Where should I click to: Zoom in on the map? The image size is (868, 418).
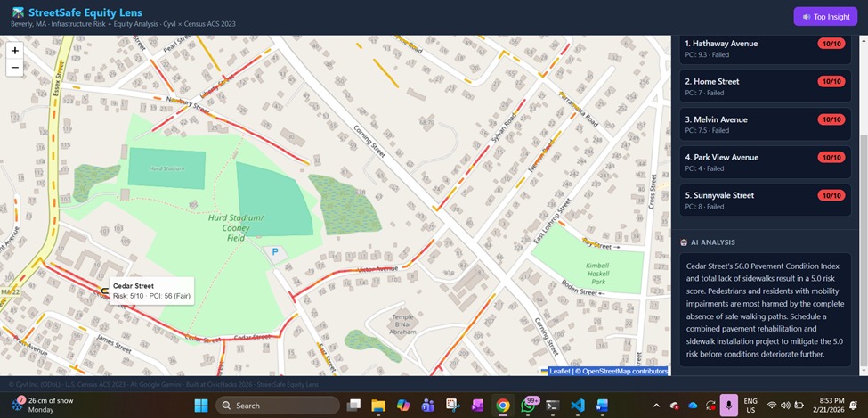tap(15, 51)
